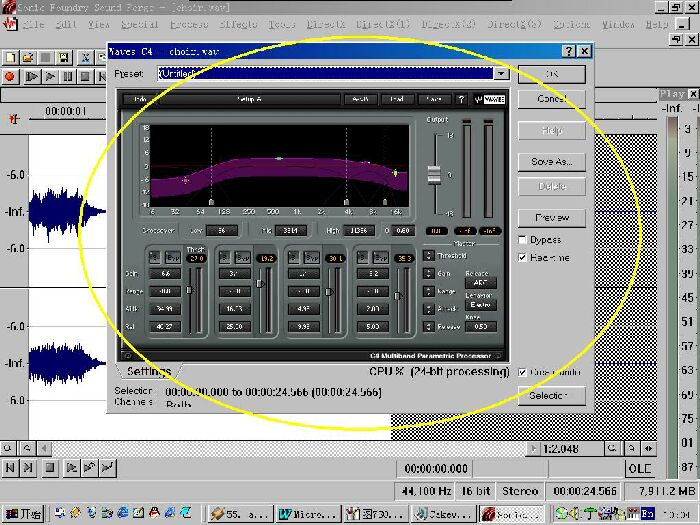The image size is (700, 525).
Task: Click the question mark help icon in Waves plugin
Action: pyautogui.click(x=462, y=99)
